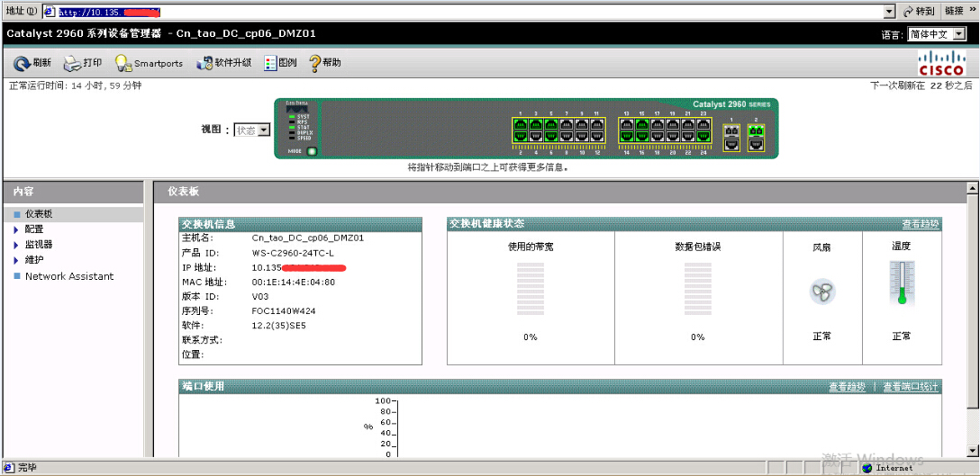Select uplink 2 RJ45 port

[x=757, y=144]
